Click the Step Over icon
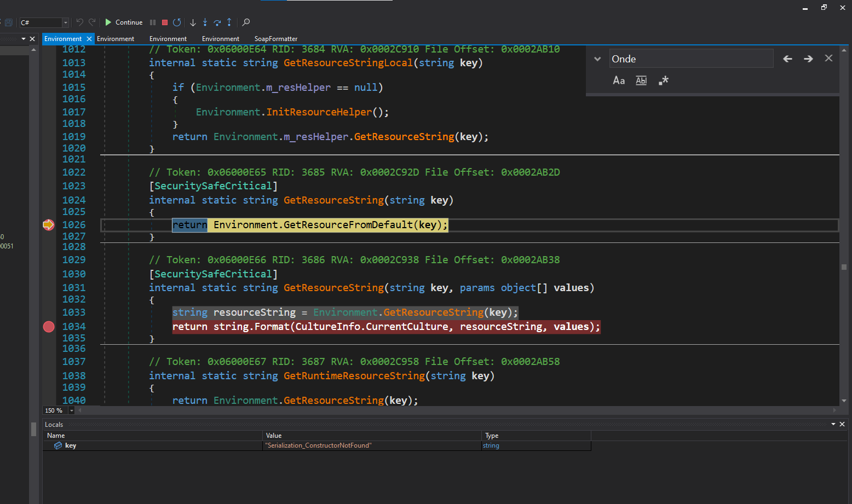Screen dimensions: 852x504 [217, 22]
